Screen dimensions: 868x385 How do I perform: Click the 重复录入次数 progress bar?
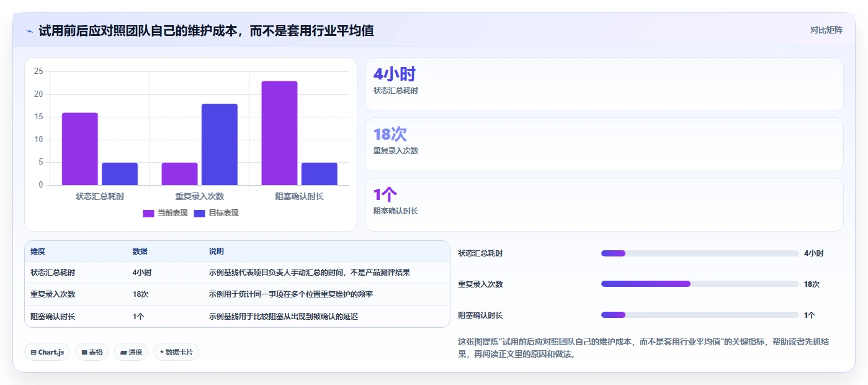click(700, 284)
